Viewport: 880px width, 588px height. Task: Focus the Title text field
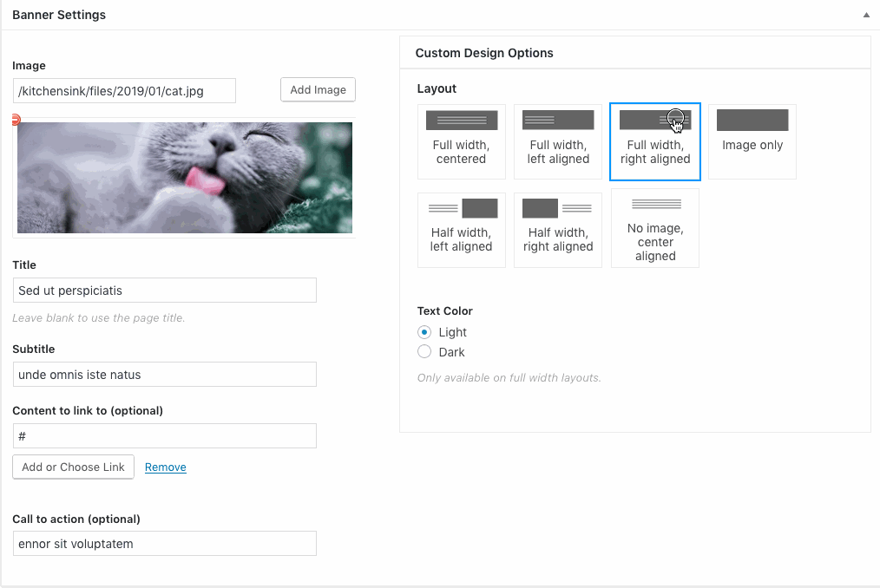[164, 291]
